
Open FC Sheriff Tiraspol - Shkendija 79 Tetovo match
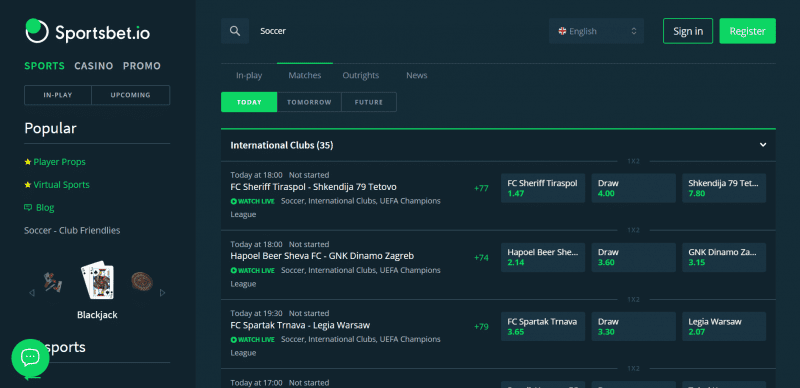tap(313, 187)
